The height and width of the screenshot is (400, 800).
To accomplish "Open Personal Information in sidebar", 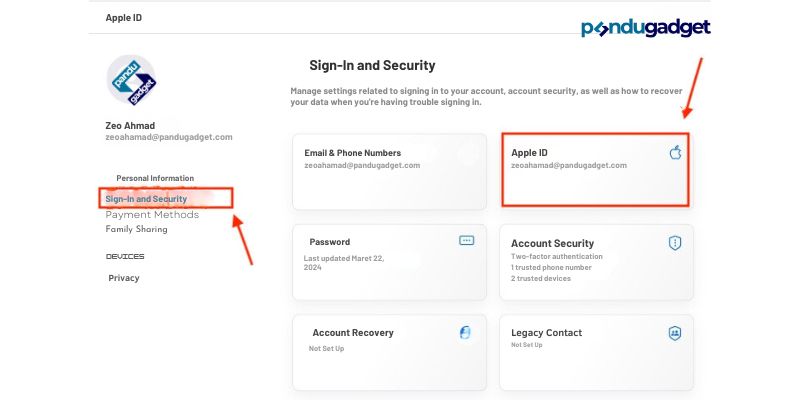I will [155, 178].
